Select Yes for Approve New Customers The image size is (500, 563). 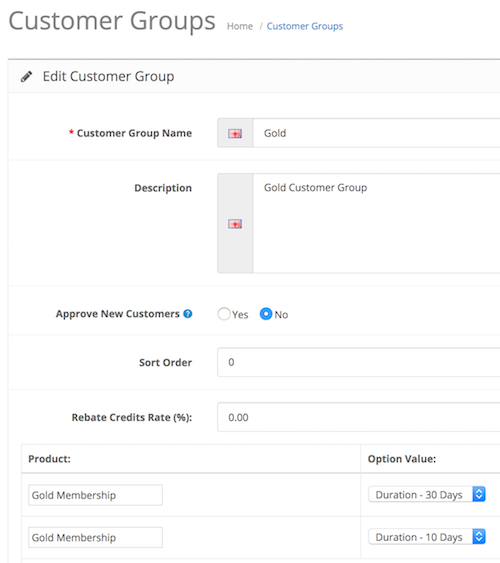click(x=224, y=314)
